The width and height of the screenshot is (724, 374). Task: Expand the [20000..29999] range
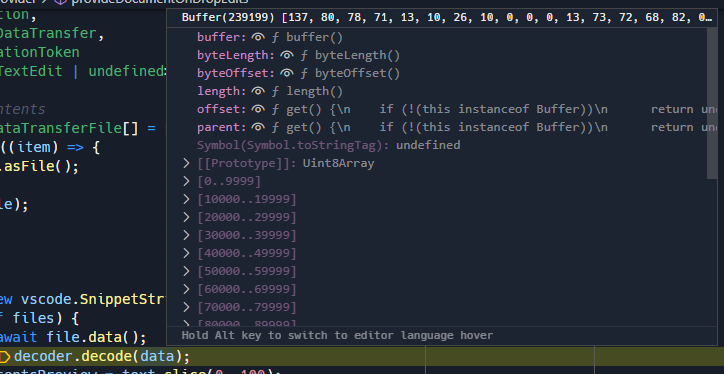click(x=186, y=217)
